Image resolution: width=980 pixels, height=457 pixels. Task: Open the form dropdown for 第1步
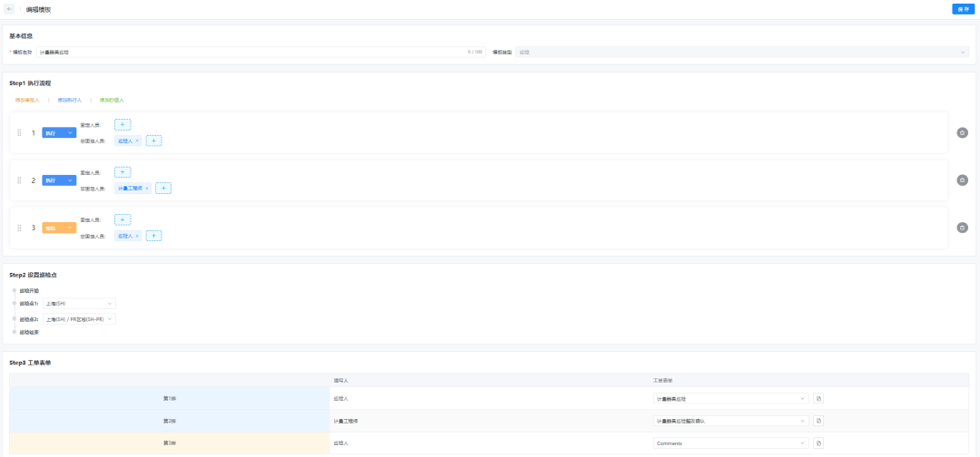point(730,398)
